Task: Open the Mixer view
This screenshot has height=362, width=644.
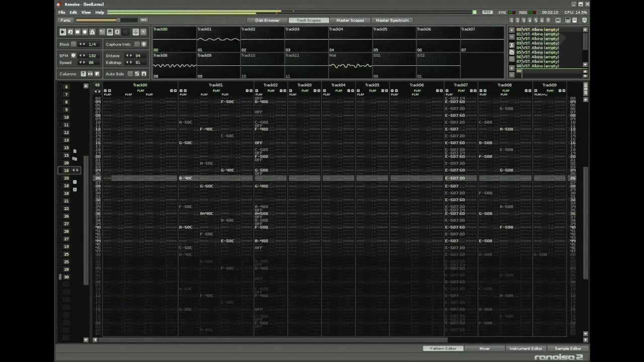Action: 485,348
